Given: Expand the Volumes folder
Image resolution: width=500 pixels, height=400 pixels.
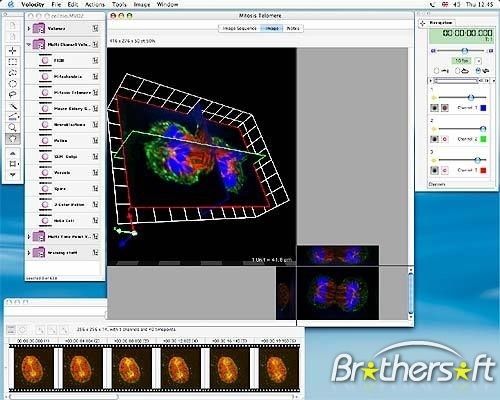Looking at the screenshot, I should coord(29,29).
